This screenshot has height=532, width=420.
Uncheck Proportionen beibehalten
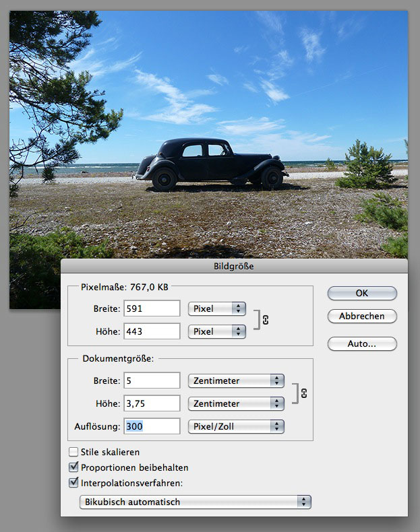(x=73, y=467)
